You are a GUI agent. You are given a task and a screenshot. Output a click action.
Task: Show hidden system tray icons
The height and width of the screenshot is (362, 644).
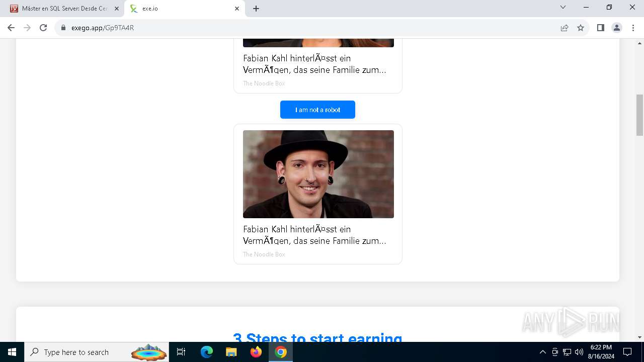[x=542, y=352]
